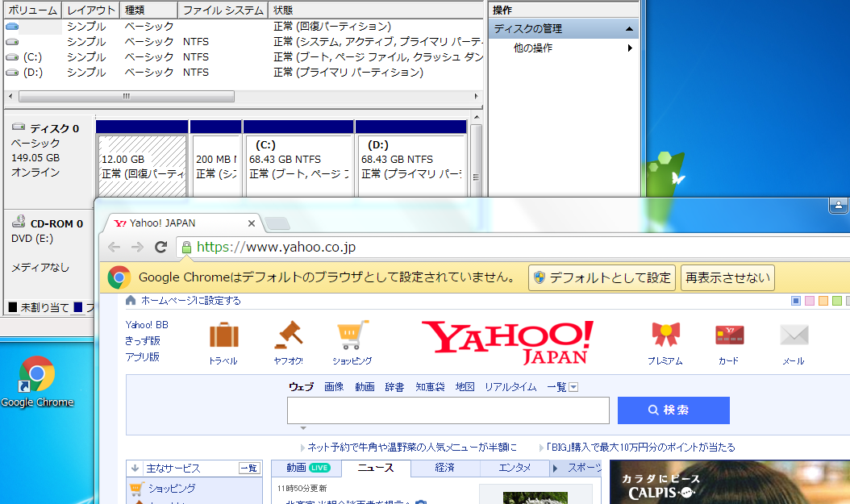Set Chrome as default browser
This screenshot has width=850, height=504.
tap(602, 278)
